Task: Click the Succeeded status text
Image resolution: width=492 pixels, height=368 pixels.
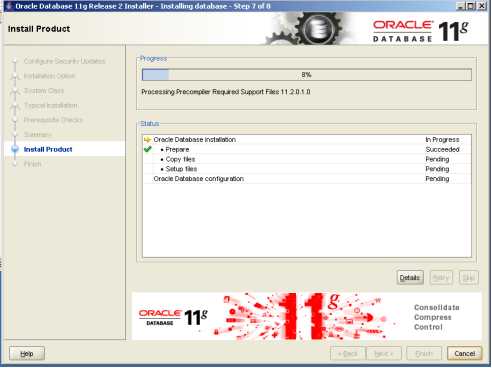Action: pyautogui.click(x=442, y=149)
